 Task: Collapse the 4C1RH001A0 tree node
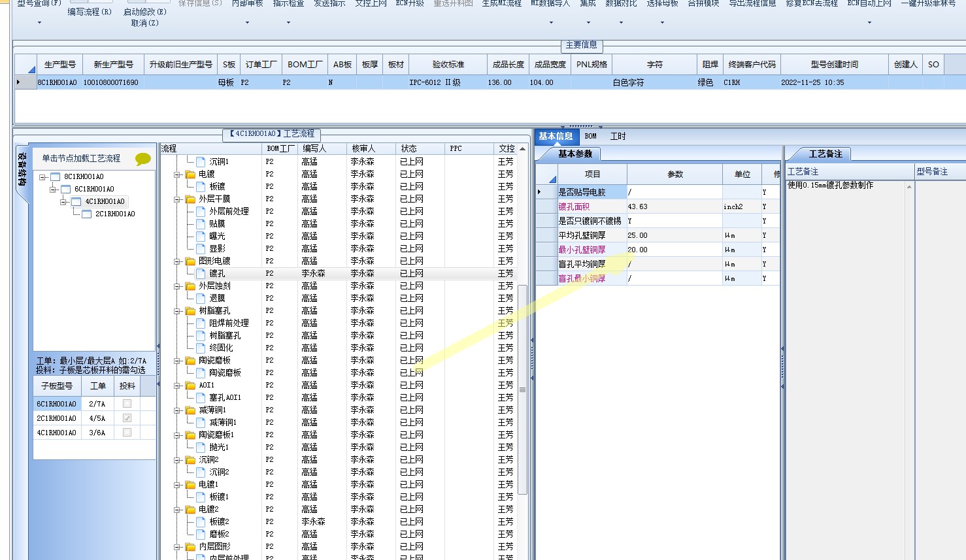(x=63, y=202)
